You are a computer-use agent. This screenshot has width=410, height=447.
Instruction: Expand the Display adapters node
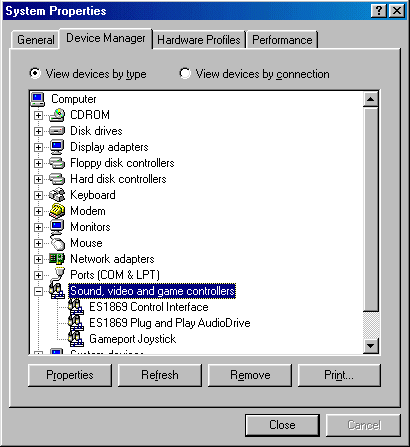click(38, 147)
